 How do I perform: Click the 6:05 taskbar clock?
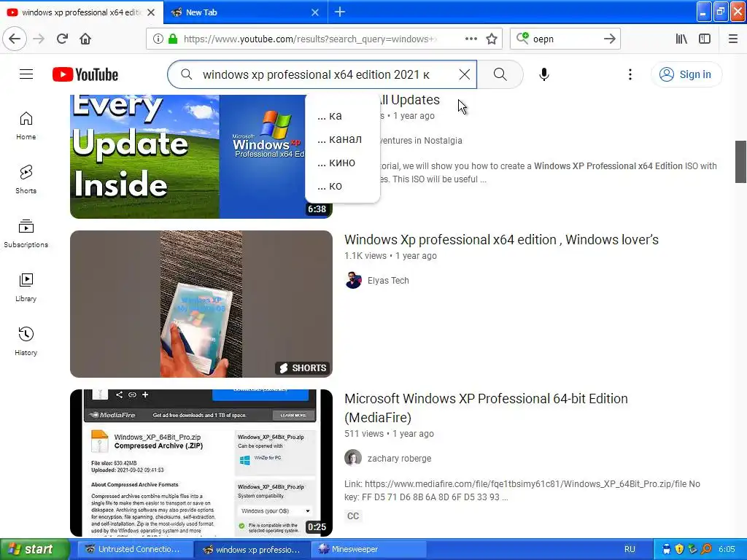727,549
